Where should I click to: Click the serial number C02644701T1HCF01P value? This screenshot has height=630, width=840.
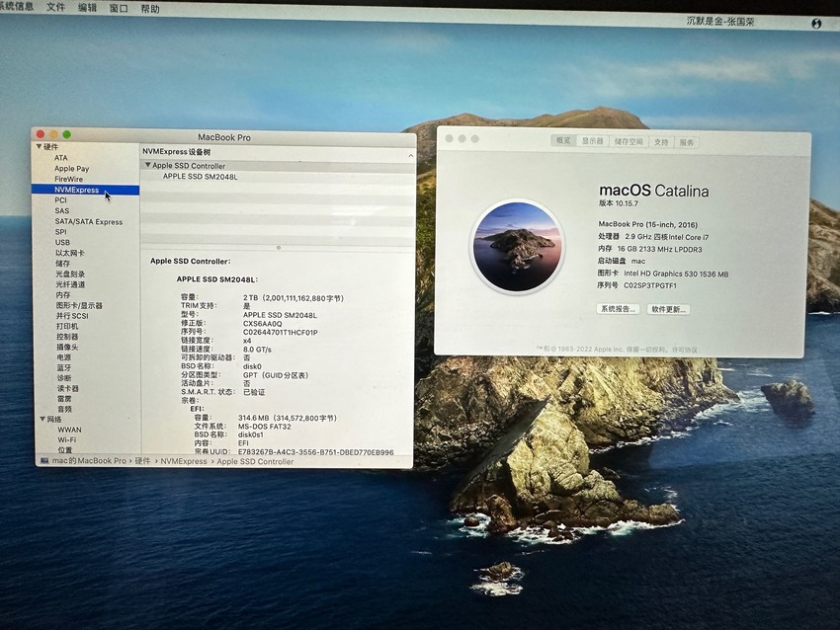coord(281,332)
